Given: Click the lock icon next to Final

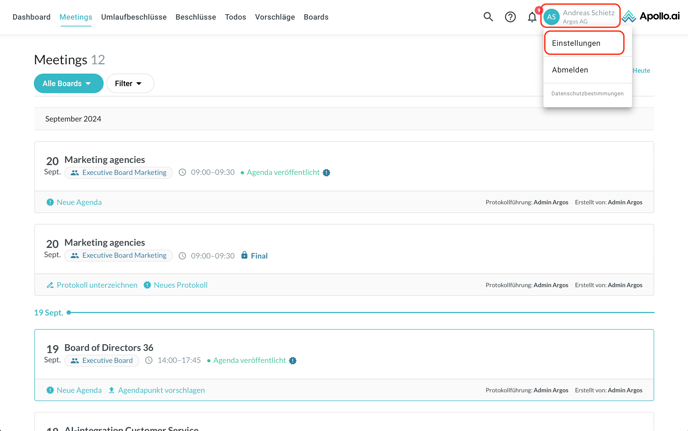Looking at the screenshot, I should [244, 256].
